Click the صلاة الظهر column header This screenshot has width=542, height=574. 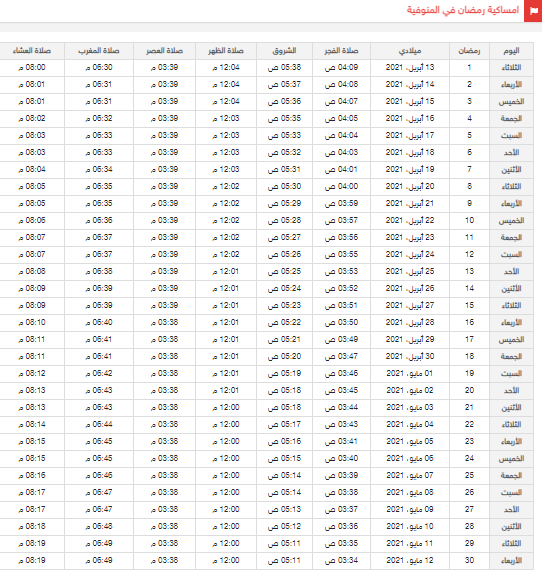coord(226,51)
